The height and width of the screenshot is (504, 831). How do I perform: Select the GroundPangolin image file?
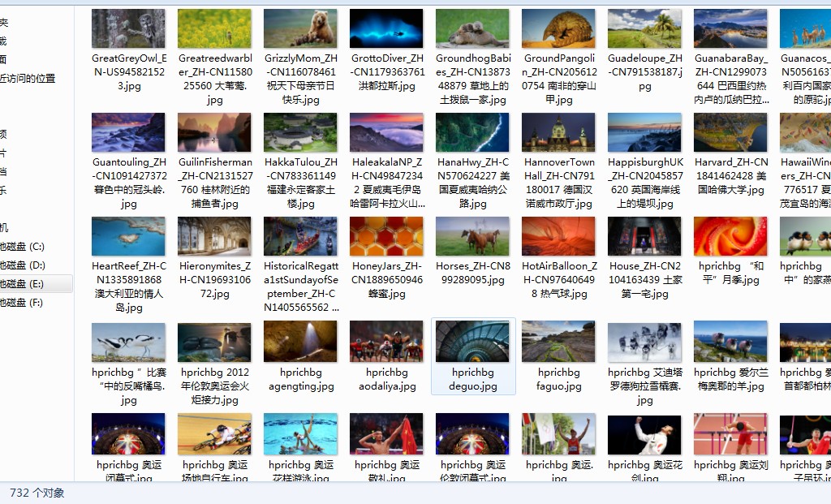click(558, 28)
